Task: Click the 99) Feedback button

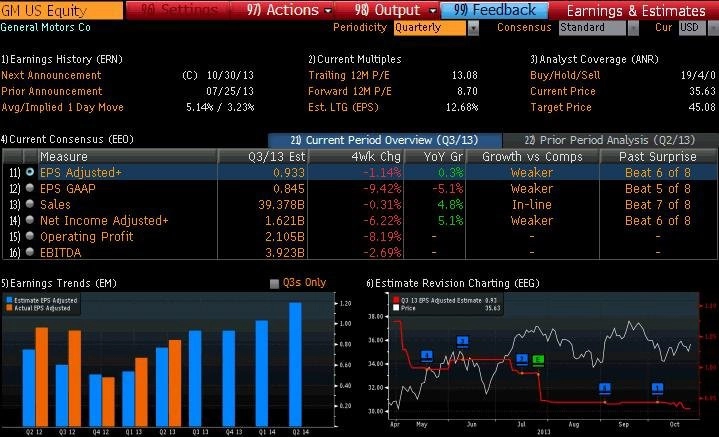Action: click(494, 10)
